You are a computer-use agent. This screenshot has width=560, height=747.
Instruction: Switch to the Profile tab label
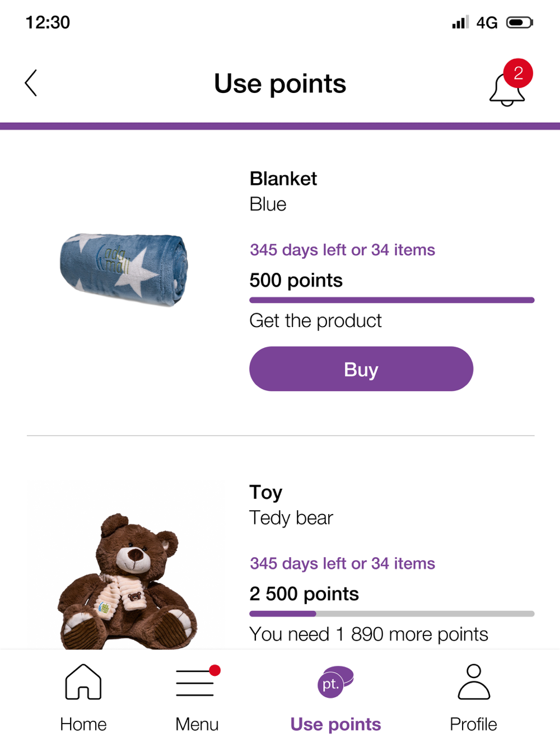(x=474, y=724)
